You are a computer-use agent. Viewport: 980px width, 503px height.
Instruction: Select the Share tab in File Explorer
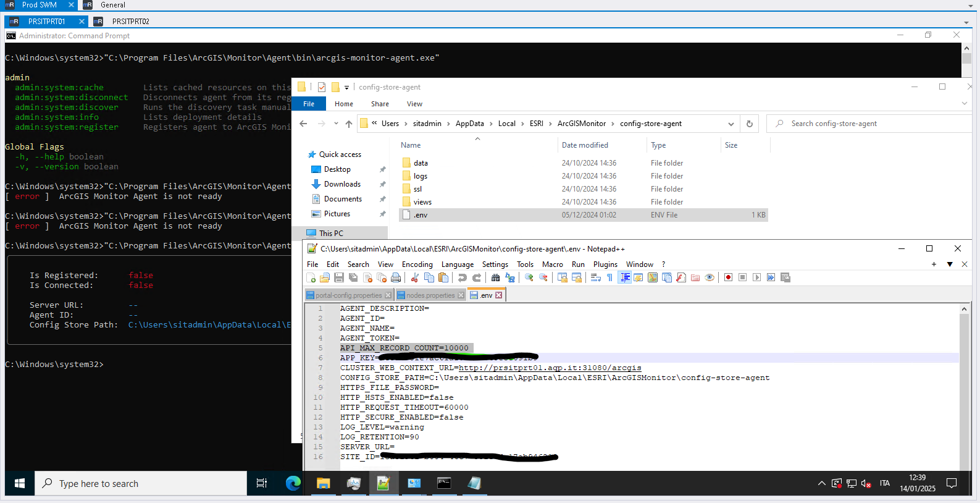point(380,104)
